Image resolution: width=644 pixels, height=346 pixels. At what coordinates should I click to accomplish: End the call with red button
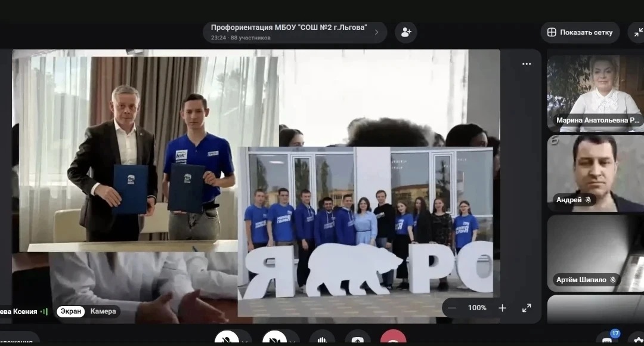coord(393,339)
